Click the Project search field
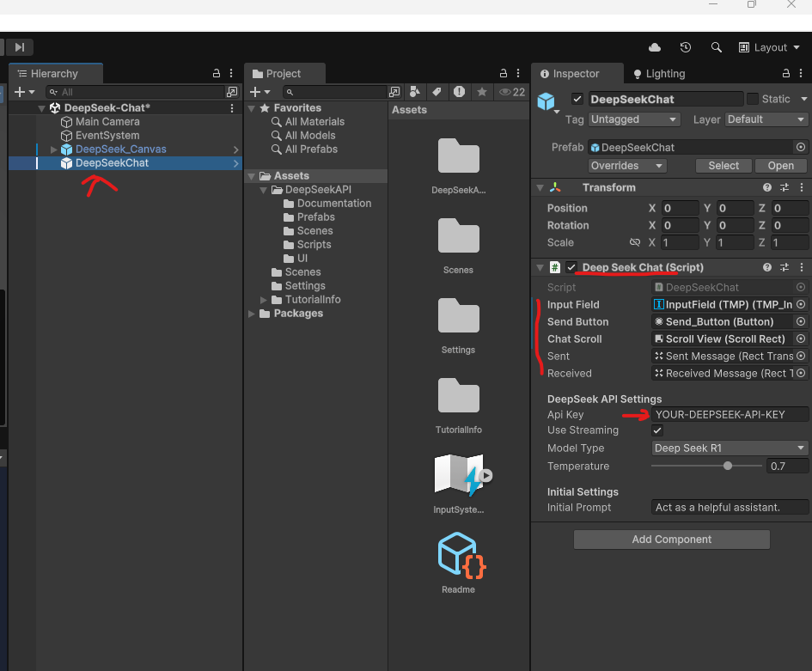Image resolution: width=812 pixels, height=671 pixels. click(334, 92)
